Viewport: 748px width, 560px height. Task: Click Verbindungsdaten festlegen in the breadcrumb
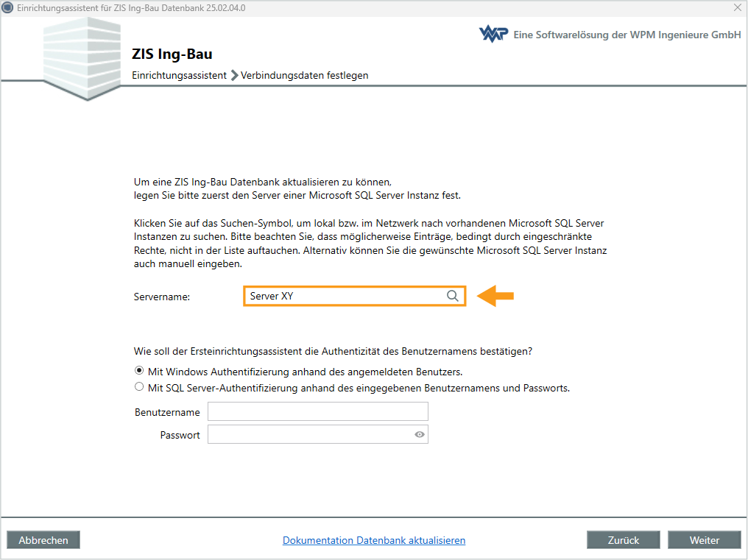[305, 75]
